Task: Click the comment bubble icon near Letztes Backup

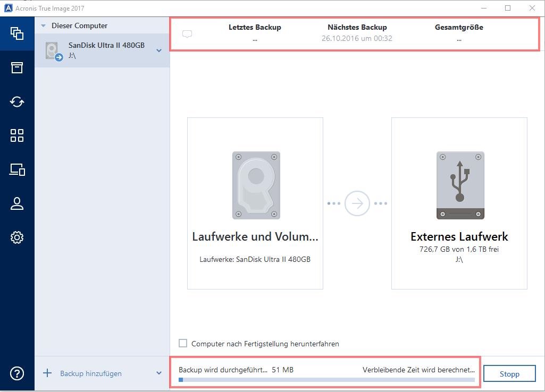Action: (x=187, y=34)
